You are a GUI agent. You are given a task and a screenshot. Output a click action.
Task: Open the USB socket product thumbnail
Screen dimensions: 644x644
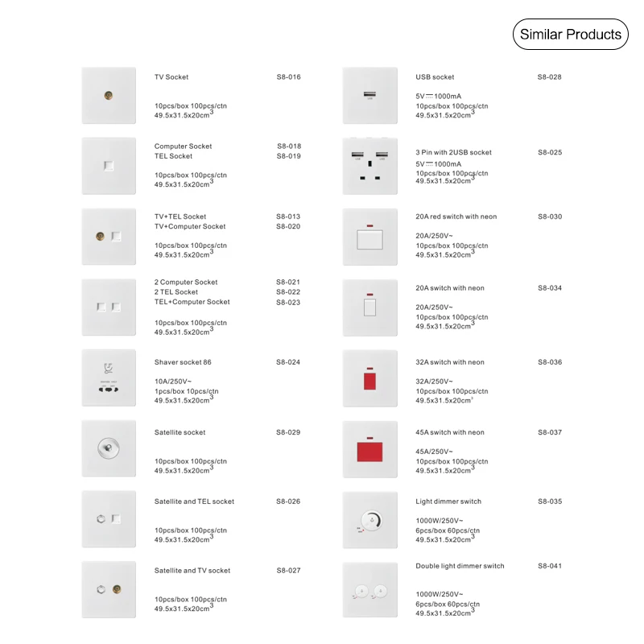[x=369, y=95]
